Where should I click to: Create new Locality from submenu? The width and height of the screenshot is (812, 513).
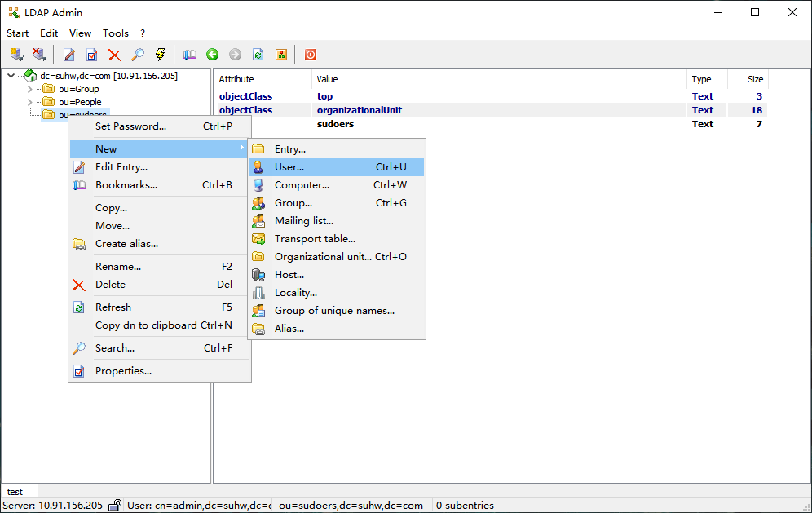click(337, 293)
